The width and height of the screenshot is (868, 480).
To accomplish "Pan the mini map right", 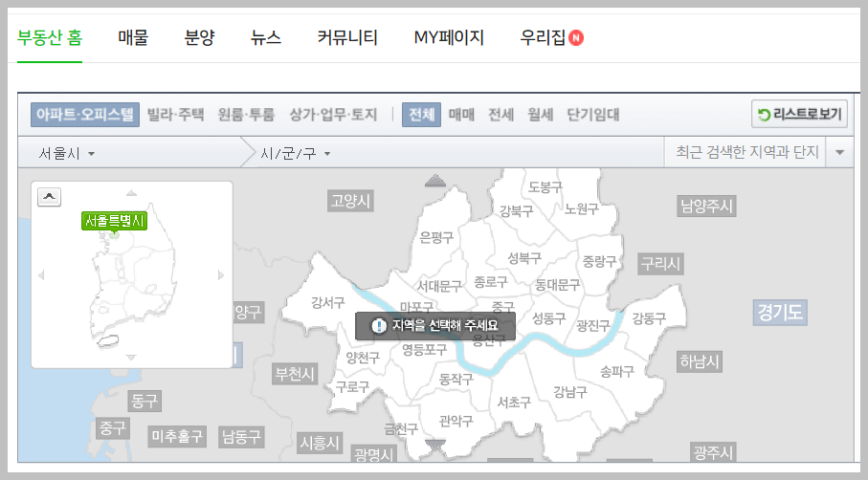I will coord(221,274).
